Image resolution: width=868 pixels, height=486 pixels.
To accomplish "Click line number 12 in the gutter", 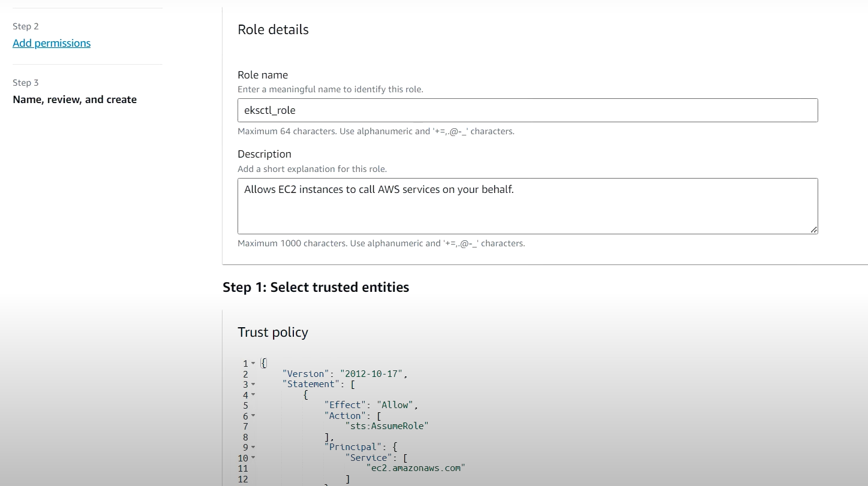I will tap(243, 479).
